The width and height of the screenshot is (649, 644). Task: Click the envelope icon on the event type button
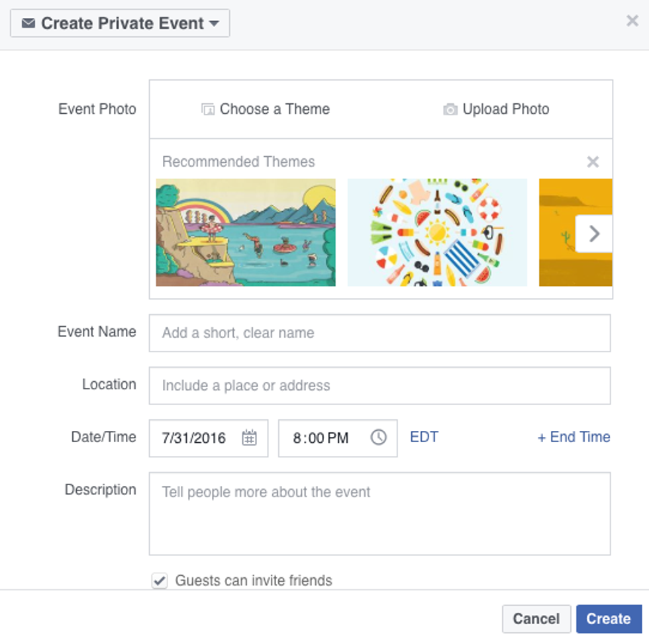(x=28, y=24)
